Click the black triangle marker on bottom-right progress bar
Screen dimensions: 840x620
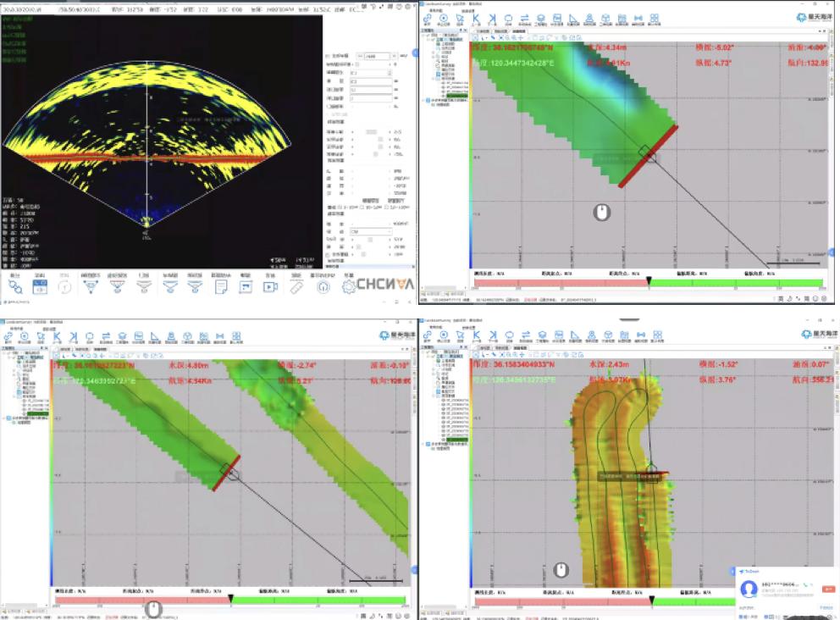(651, 600)
